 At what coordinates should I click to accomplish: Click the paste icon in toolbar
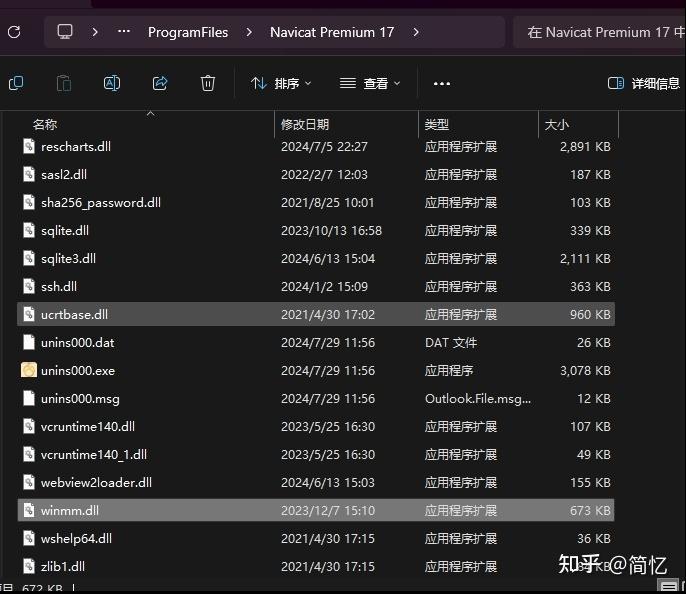(64, 83)
